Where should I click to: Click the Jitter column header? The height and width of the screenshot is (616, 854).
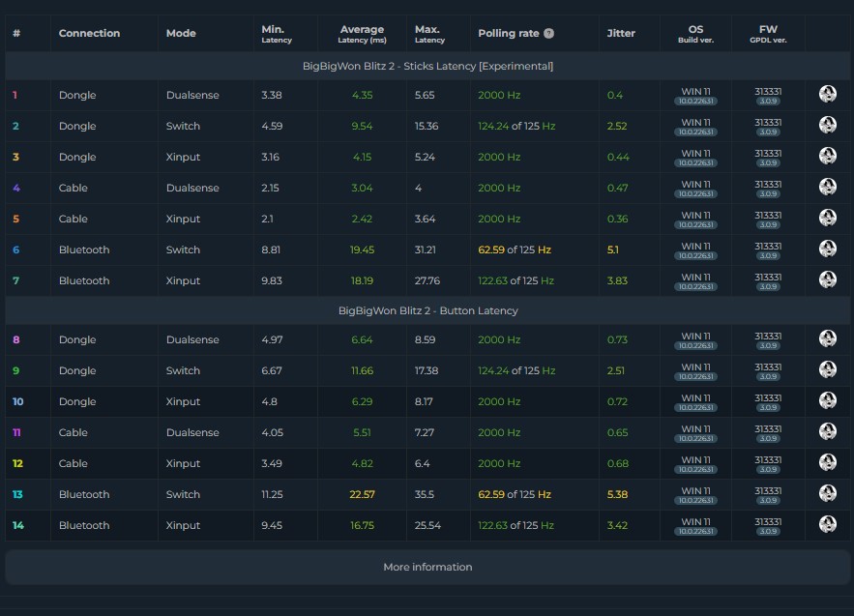(x=621, y=33)
